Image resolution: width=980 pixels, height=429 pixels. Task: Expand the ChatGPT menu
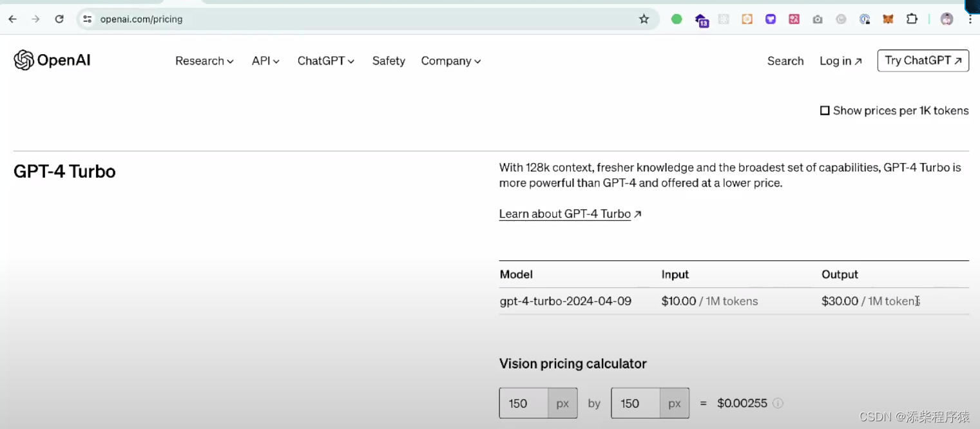[326, 61]
